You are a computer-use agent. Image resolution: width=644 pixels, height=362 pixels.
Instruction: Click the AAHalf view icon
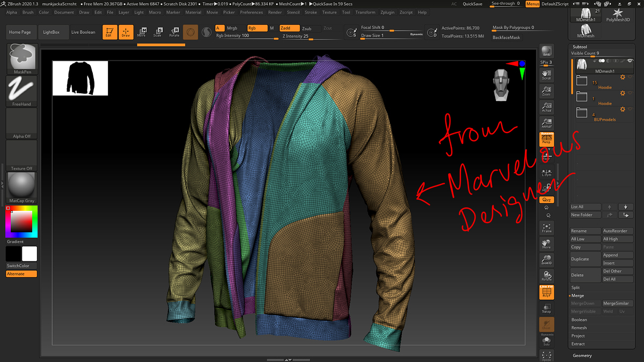(x=546, y=124)
